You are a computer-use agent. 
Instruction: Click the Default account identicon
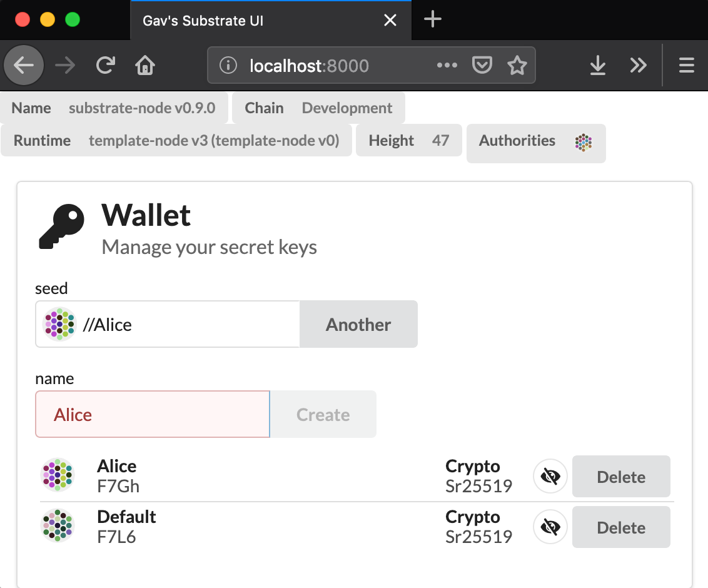(58, 525)
